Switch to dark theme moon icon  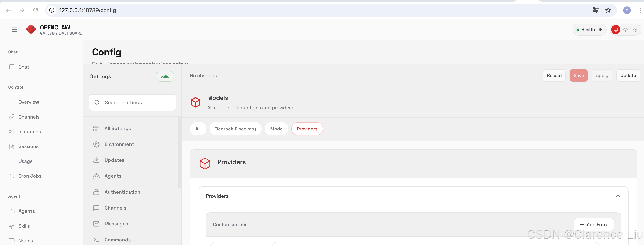coord(635,30)
